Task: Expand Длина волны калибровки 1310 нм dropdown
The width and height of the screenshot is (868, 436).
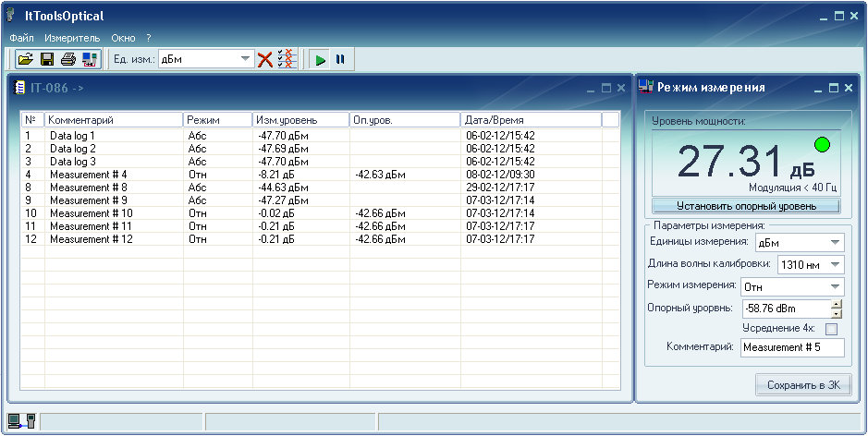Action: 835,265
